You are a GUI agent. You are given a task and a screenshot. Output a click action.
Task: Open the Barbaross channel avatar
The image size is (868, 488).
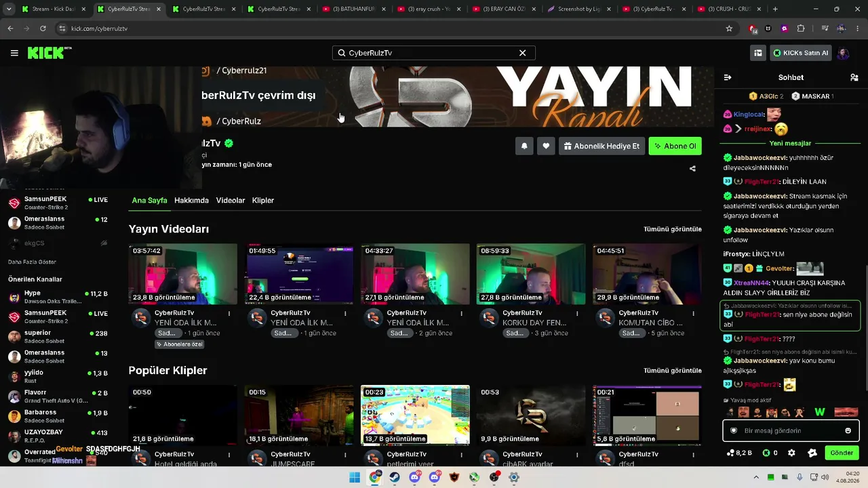(x=14, y=416)
